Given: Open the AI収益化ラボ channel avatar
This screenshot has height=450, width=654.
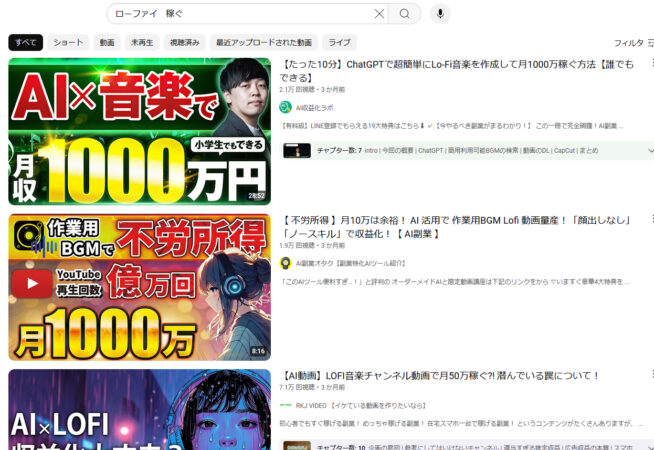Looking at the screenshot, I should [285, 107].
